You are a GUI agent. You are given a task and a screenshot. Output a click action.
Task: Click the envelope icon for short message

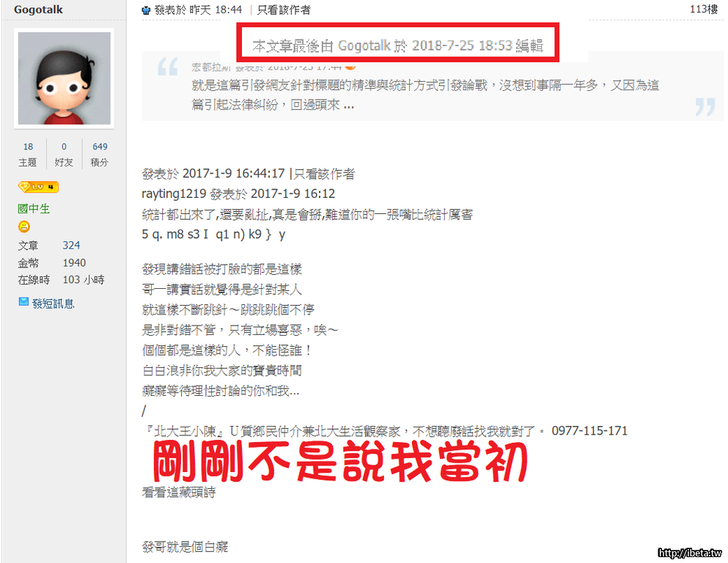pyautogui.click(x=23, y=302)
